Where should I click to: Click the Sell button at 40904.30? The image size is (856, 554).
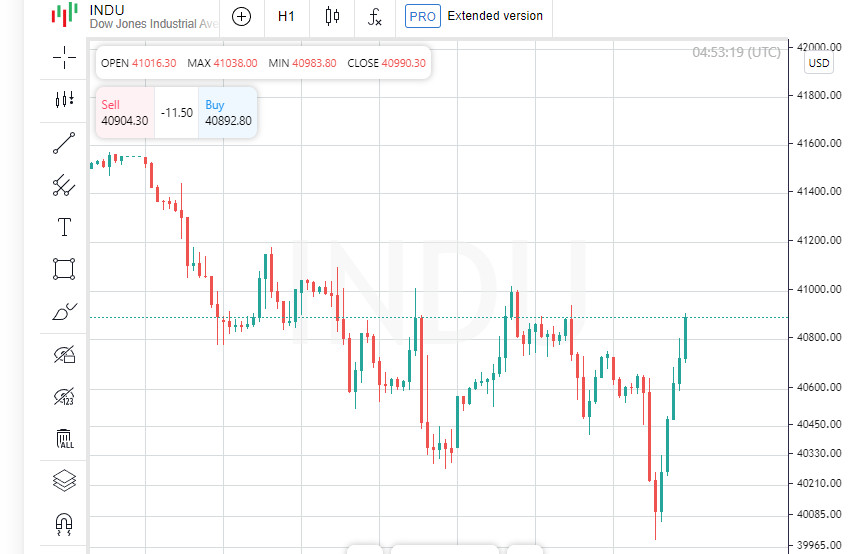pyautogui.click(x=125, y=112)
